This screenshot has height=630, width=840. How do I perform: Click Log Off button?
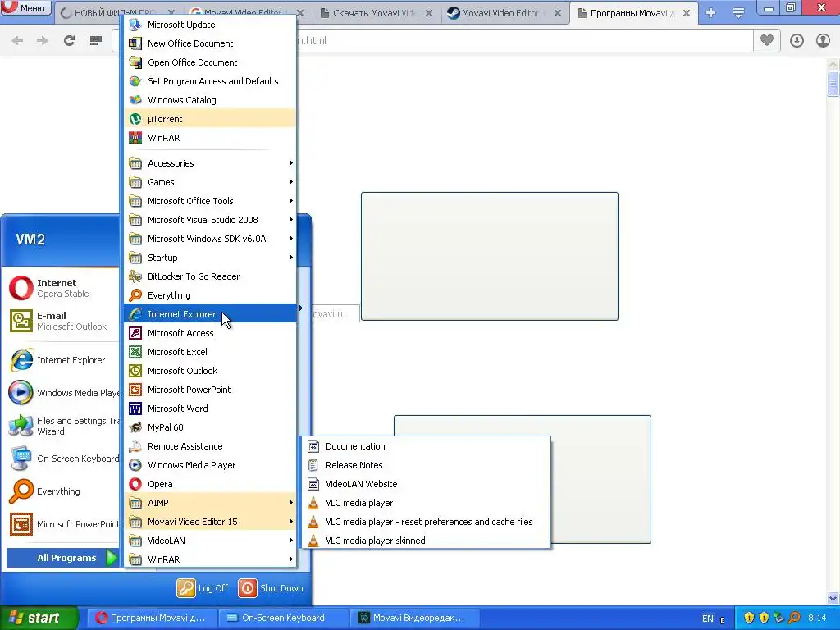pos(203,588)
